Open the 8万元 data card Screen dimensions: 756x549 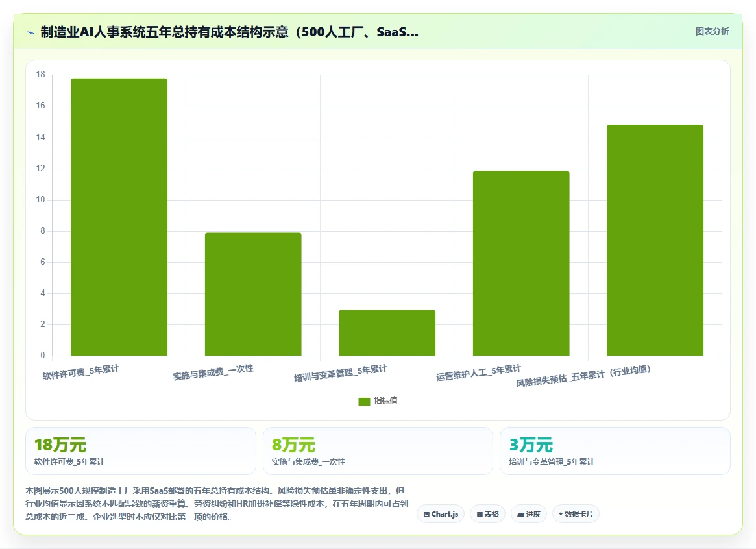pyautogui.click(x=378, y=451)
